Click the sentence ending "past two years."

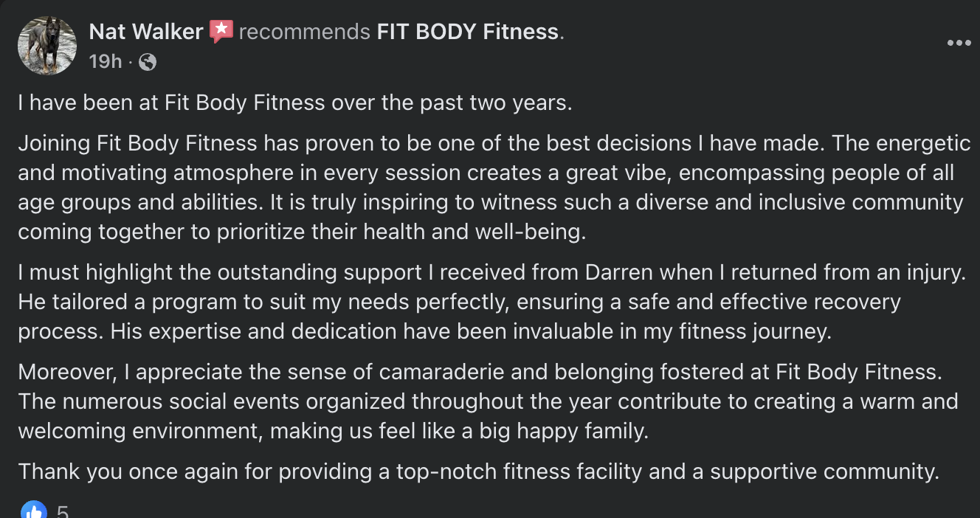point(295,103)
